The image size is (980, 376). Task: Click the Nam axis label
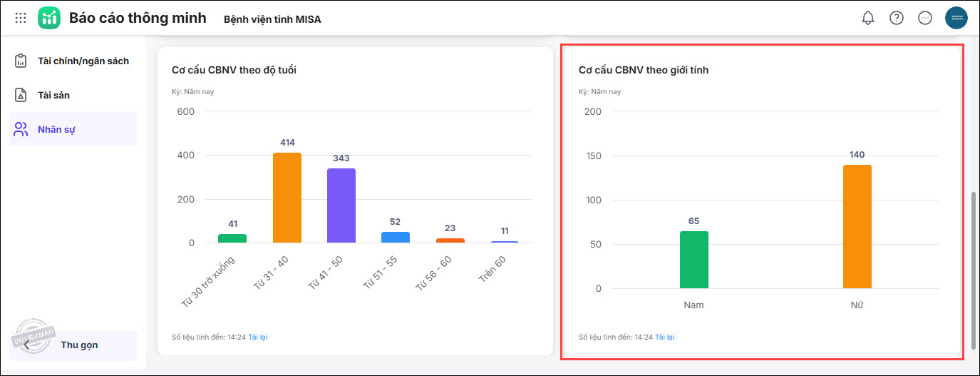pos(694,305)
